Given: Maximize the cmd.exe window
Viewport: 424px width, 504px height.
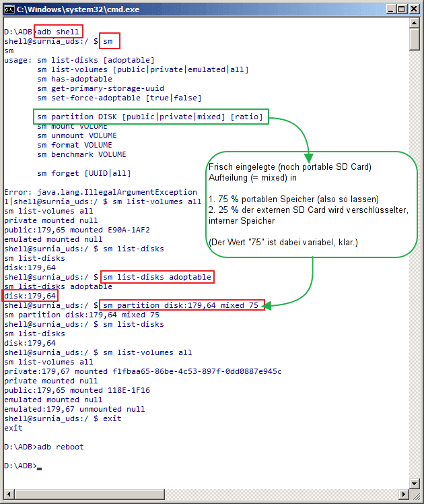Looking at the screenshot, I should click(x=402, y=9).
